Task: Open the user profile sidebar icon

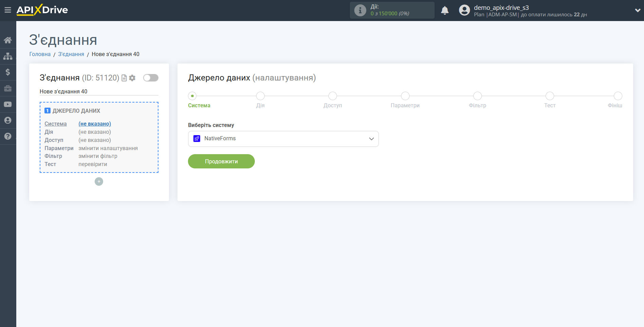Action: coord(8,120)
